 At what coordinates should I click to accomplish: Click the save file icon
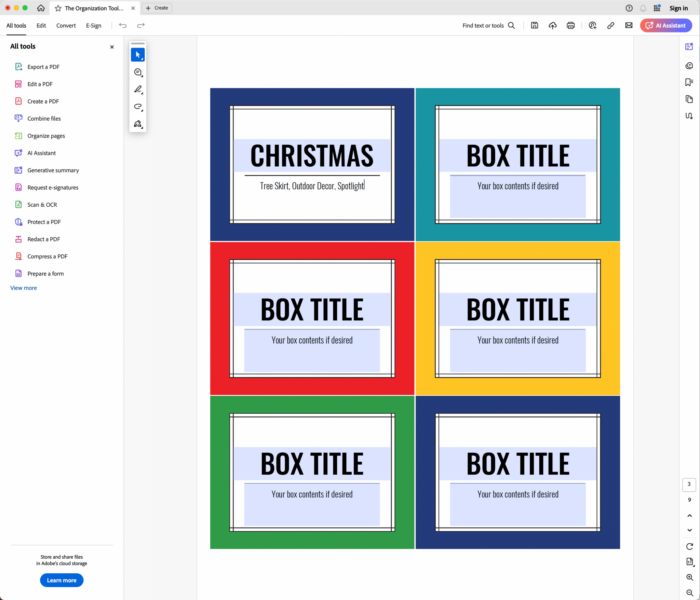(535, 25)
